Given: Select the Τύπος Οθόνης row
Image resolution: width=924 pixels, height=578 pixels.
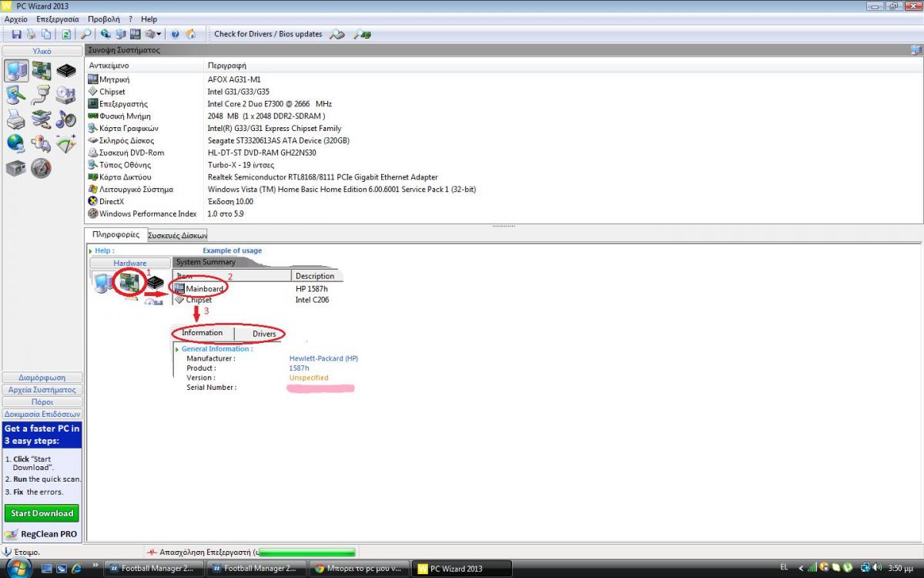Looking at the screenshot, I should click(x=504, y=165).
